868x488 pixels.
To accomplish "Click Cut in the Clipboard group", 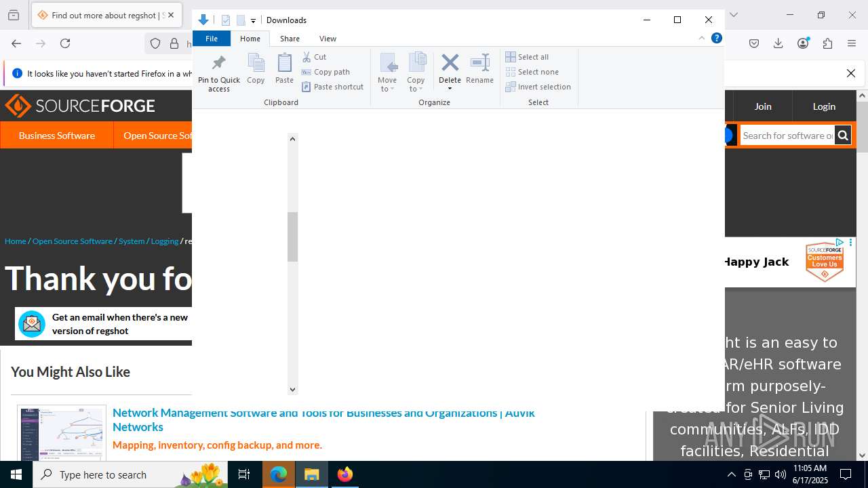I will [314, 57].
